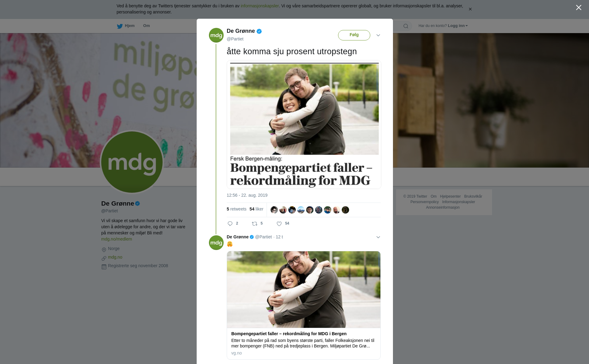
Task: Dismiss the cookie notice with the small x
Action: click(470, 9)
